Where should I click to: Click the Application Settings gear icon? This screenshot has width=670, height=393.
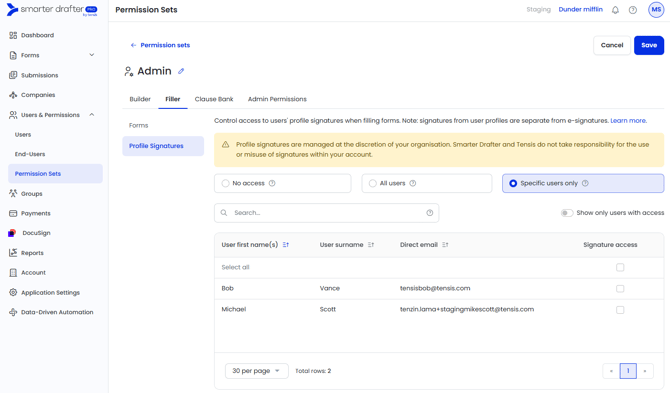click(x=13, y=292)
